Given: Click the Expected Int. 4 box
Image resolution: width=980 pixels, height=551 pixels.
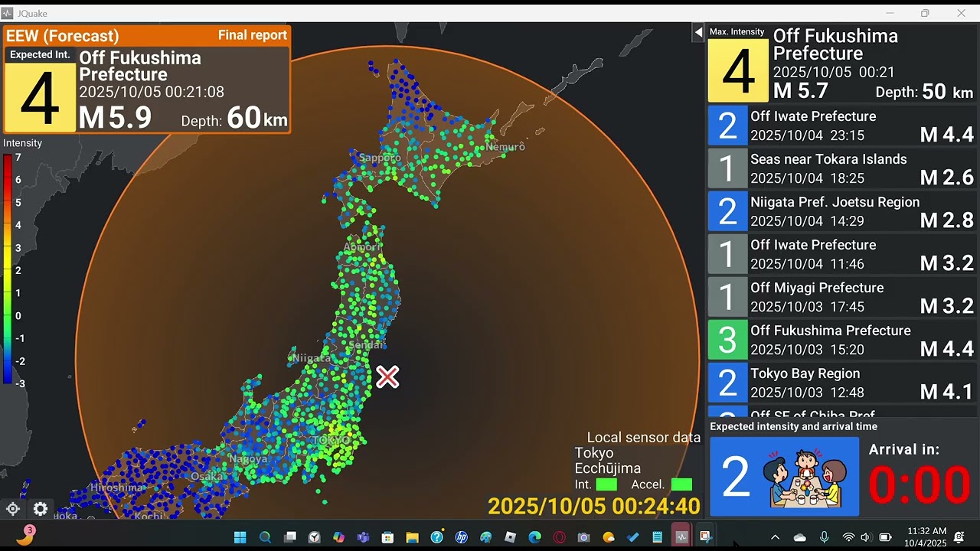Looking at the screenshot, I should (x=40, y=90).
